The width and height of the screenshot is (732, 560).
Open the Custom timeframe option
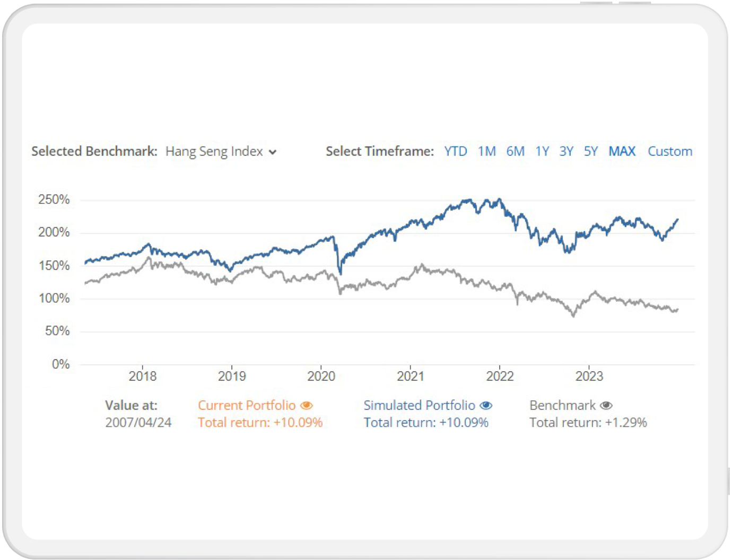tap(670, 151)
